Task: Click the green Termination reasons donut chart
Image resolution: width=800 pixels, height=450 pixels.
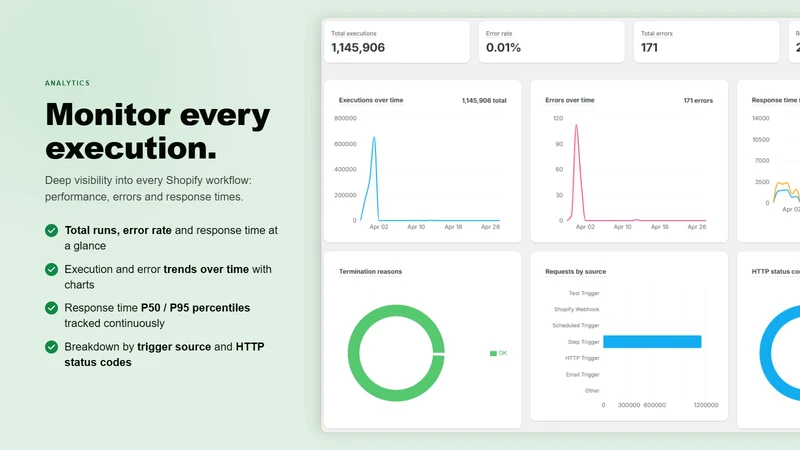Action: (396, 353)
